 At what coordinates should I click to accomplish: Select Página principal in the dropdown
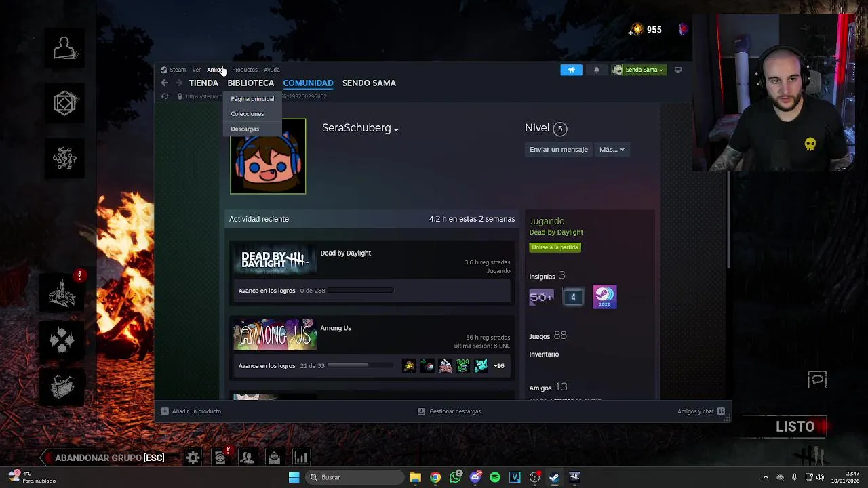tap(252, 99)
